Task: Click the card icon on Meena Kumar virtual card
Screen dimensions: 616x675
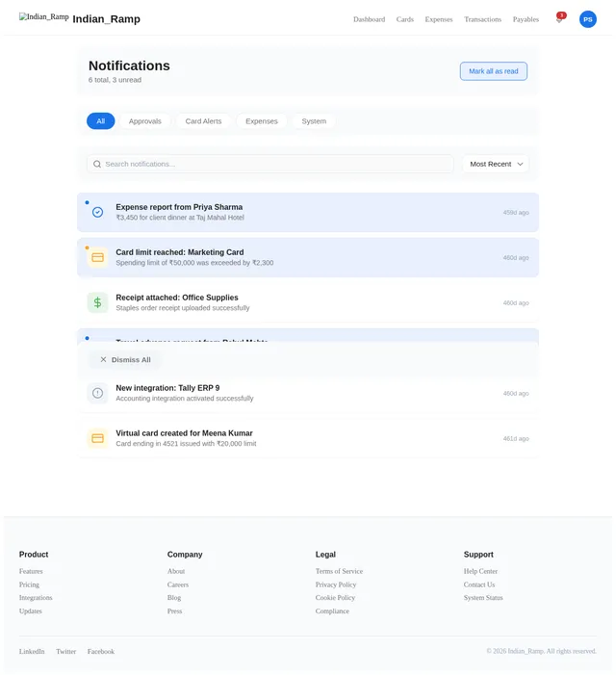Action: 97,438
